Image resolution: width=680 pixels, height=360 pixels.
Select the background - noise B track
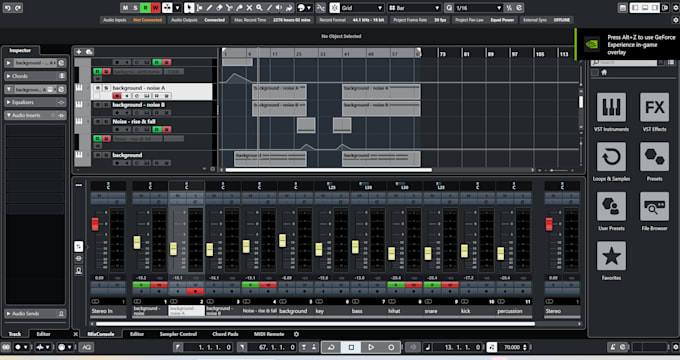[x=138, y=105]
